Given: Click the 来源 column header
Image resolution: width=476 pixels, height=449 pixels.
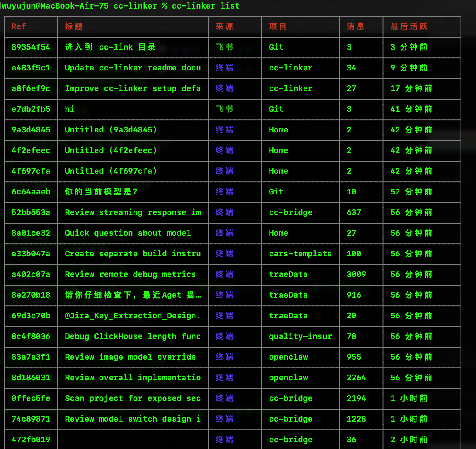Looking at the screenshot, I should pos(224,27).
